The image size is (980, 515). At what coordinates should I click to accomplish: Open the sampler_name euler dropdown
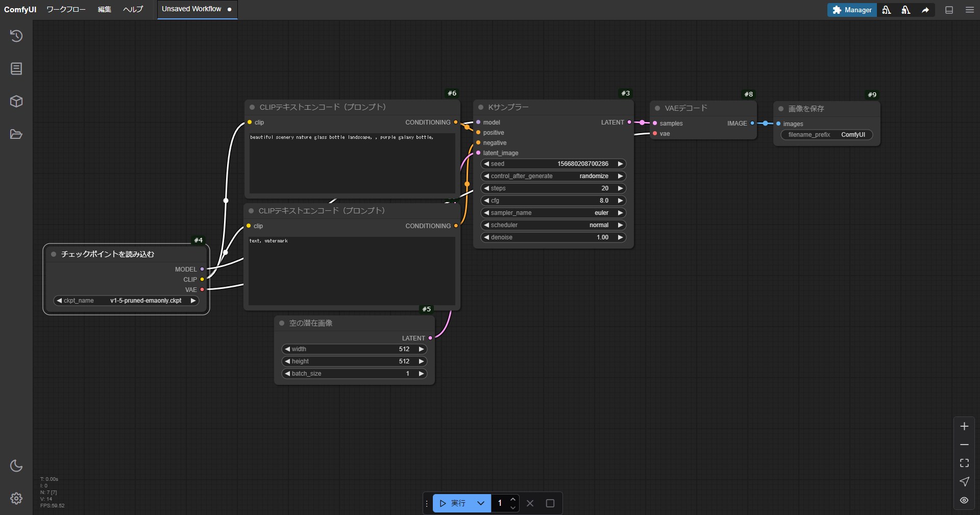553,213
